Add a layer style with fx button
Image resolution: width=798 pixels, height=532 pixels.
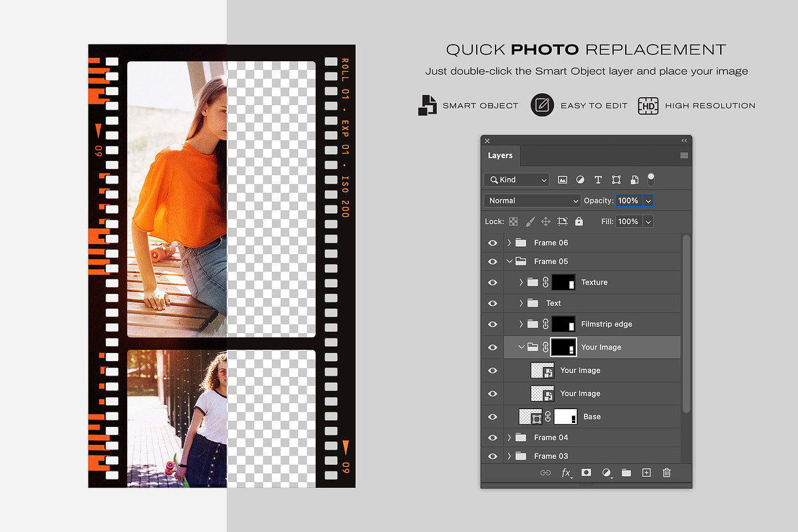(567, 473)
